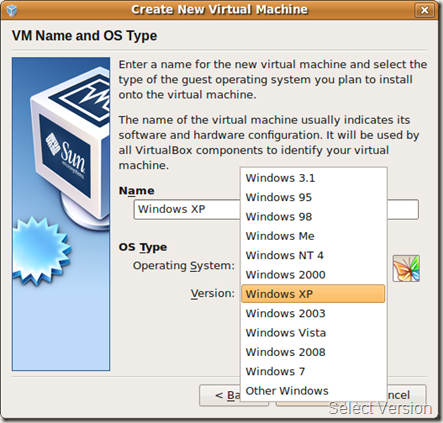Select Windows Vista in list
Viewport: 443px width, 423px height.
click(313, 333)
